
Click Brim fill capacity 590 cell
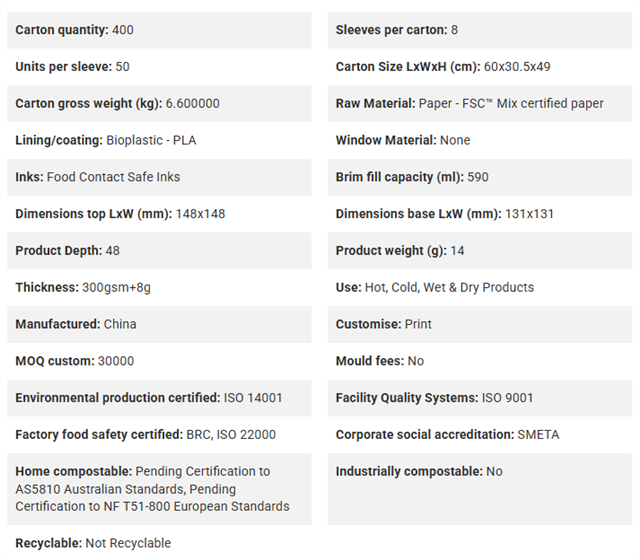coord(480,177)
